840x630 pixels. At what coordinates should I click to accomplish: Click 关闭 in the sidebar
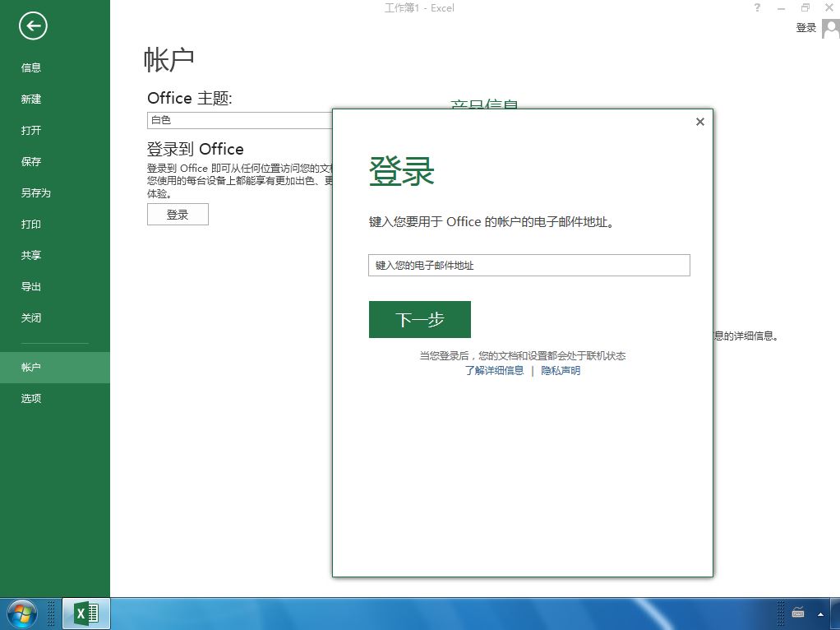pos(31,318)
